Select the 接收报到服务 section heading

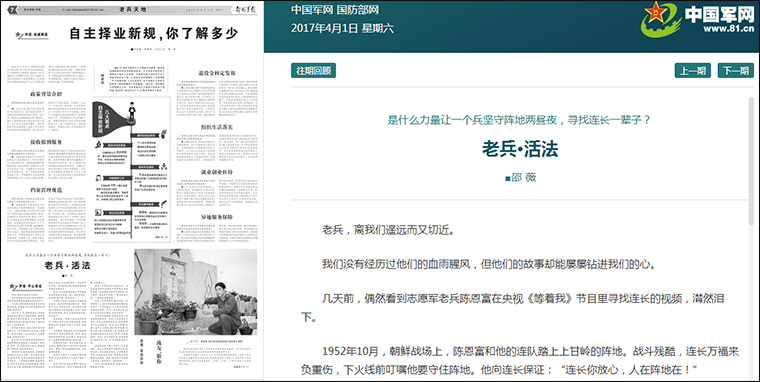(x=46, y=142)
